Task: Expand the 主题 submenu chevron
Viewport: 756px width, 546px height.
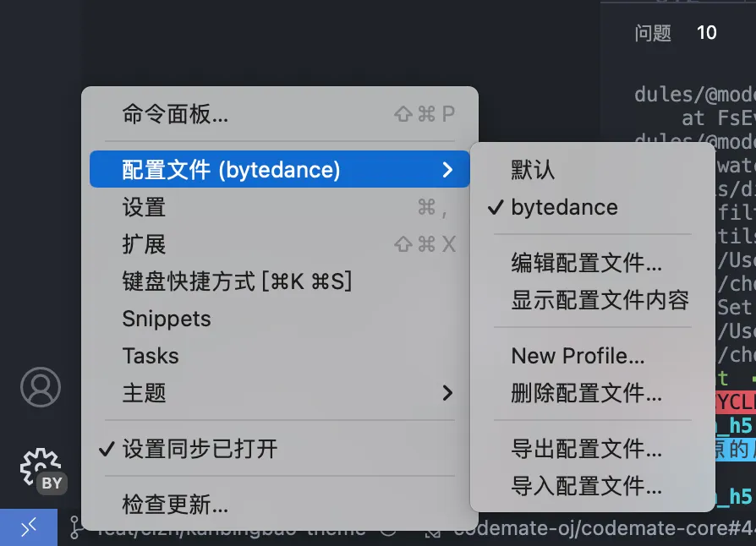Action: click(447, 393)
